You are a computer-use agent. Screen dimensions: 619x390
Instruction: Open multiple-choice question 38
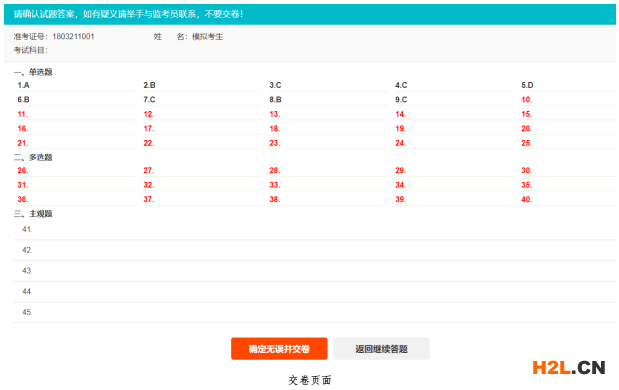pyautogui.click(x=274, y=199)
